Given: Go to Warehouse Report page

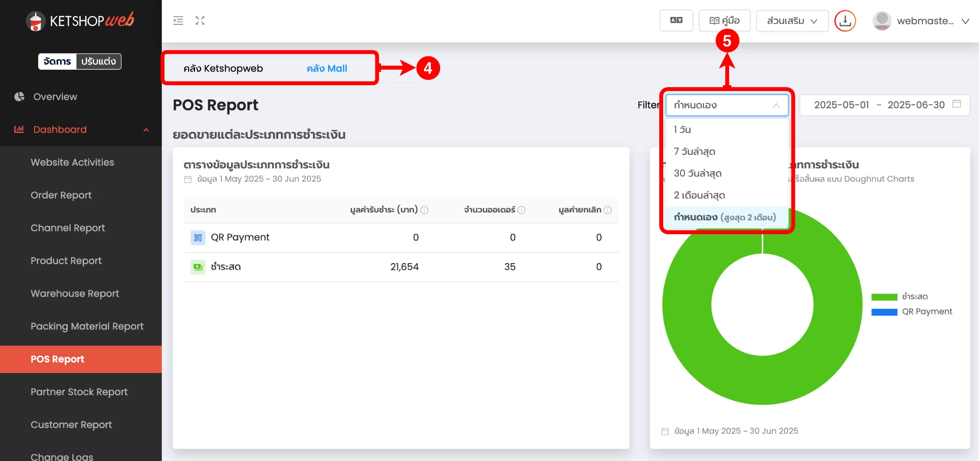Looking at the screenshot, I should tap(75, 294).
